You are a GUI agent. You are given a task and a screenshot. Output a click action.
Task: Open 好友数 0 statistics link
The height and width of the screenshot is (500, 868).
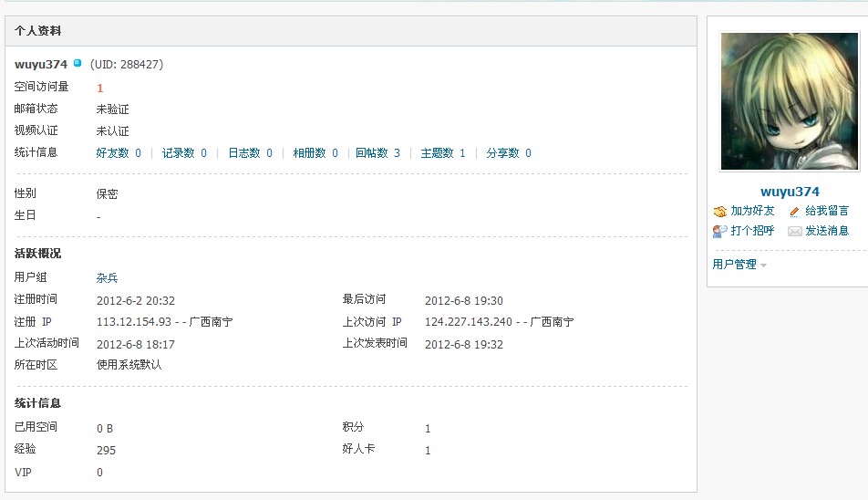click(119, 152)
